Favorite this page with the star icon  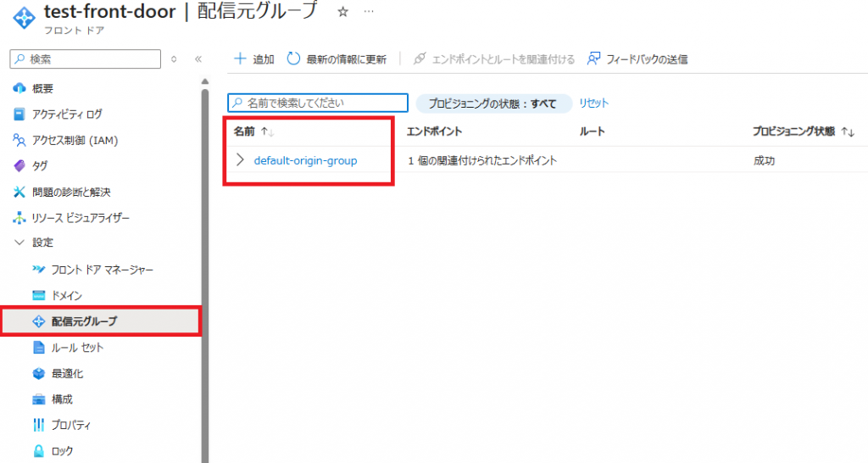coord(342,12)
